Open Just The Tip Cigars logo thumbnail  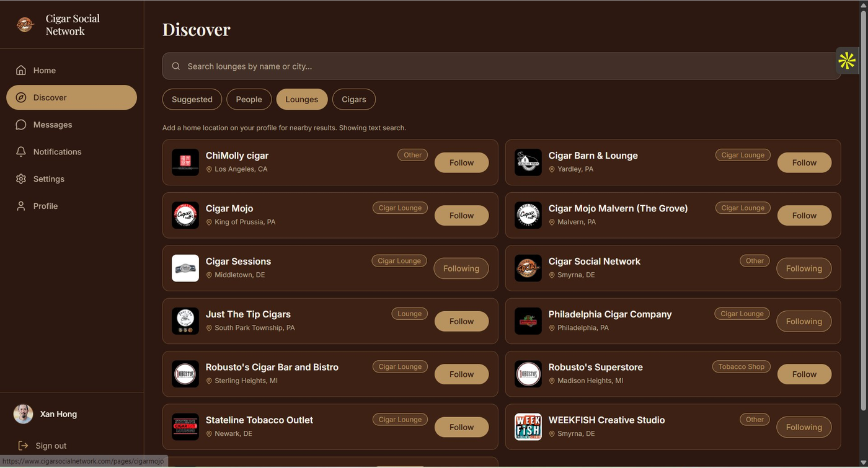[185, 321]
